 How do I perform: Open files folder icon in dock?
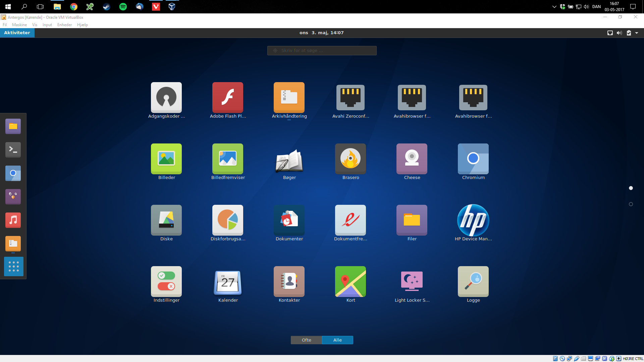[13, 126]
